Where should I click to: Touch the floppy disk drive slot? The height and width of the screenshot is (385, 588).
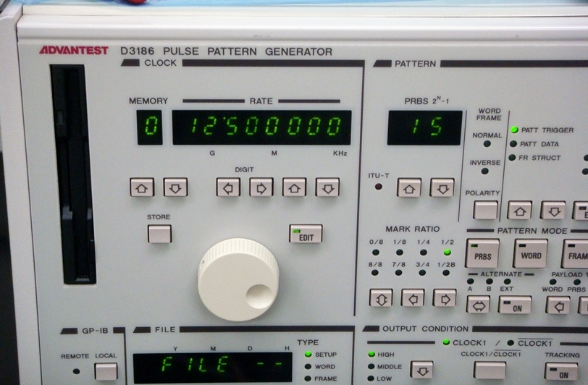tap(73, 174)
